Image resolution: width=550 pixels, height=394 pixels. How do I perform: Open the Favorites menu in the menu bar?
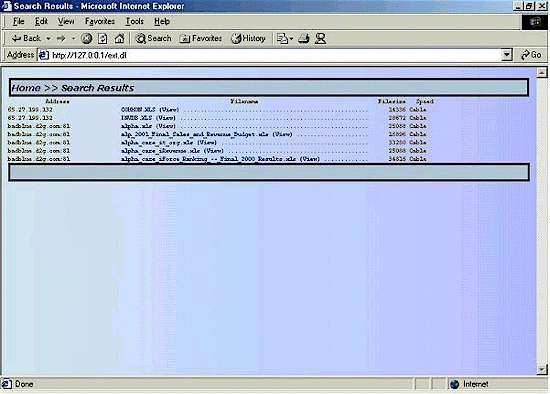click(100, 21)
